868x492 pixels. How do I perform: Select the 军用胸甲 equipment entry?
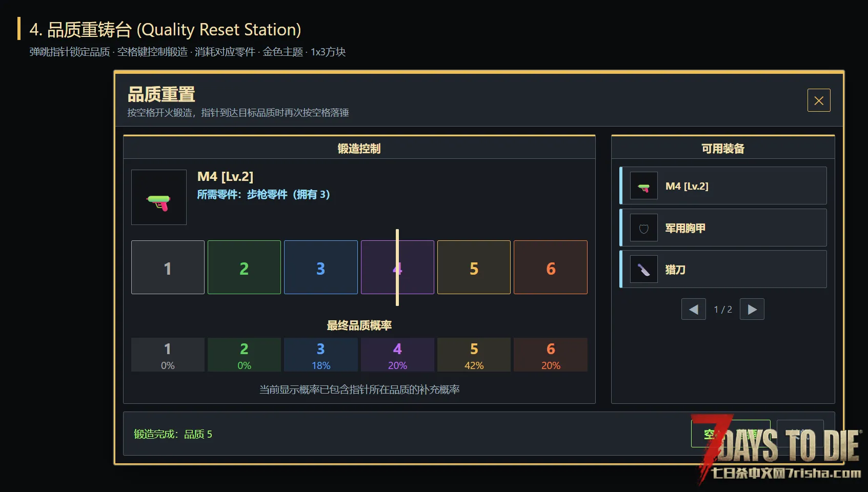(723, 228)
